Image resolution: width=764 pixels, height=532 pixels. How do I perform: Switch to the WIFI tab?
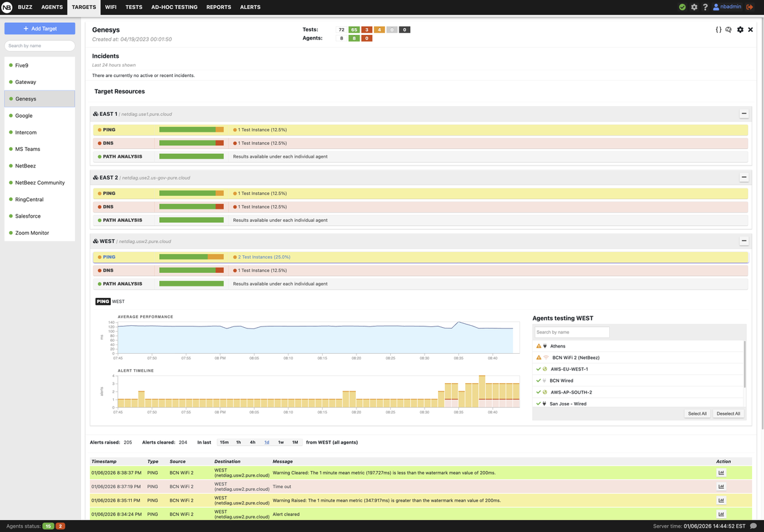[x=111, y=7]
